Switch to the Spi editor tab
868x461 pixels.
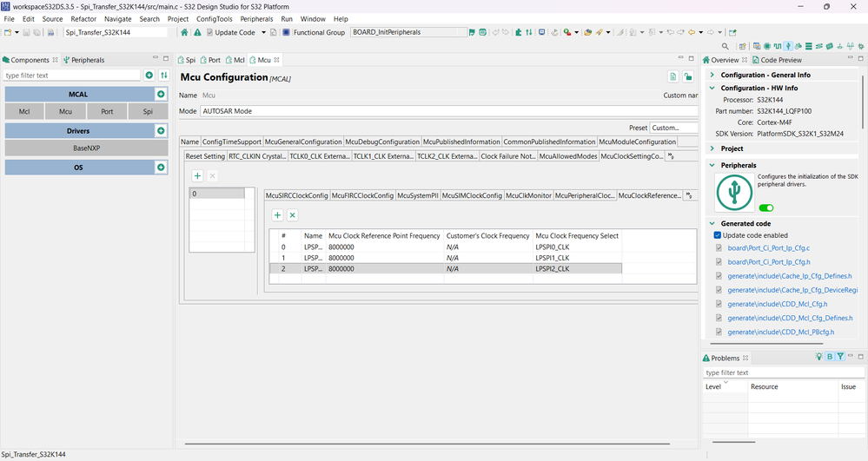pyautogui.click(x=187, y=60)
